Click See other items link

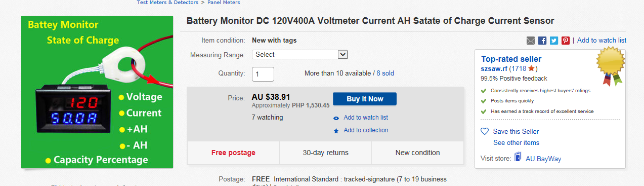tap(516, 143)
